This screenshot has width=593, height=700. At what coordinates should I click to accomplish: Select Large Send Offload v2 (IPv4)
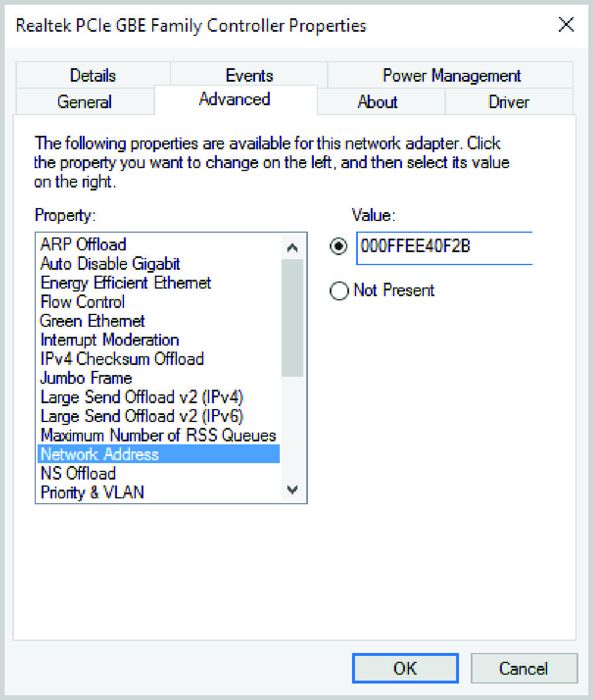[x=159, y=397]
